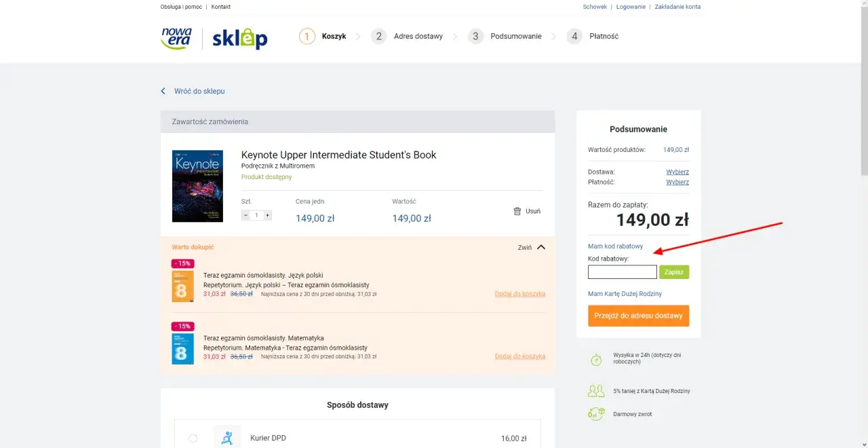Open Obsługa i pomoc link
Viewport: 868px width, 448px height.
pyautogui.click(x=181, y=7)
